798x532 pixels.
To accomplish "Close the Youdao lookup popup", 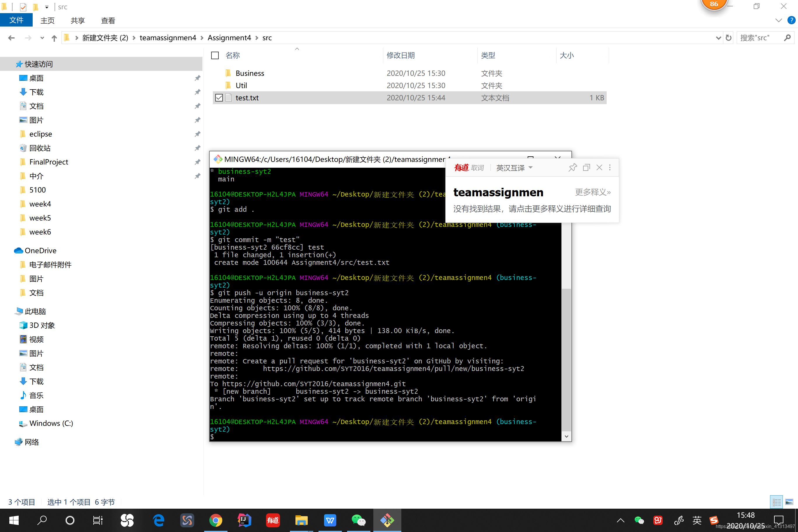I will pos(599,168).
